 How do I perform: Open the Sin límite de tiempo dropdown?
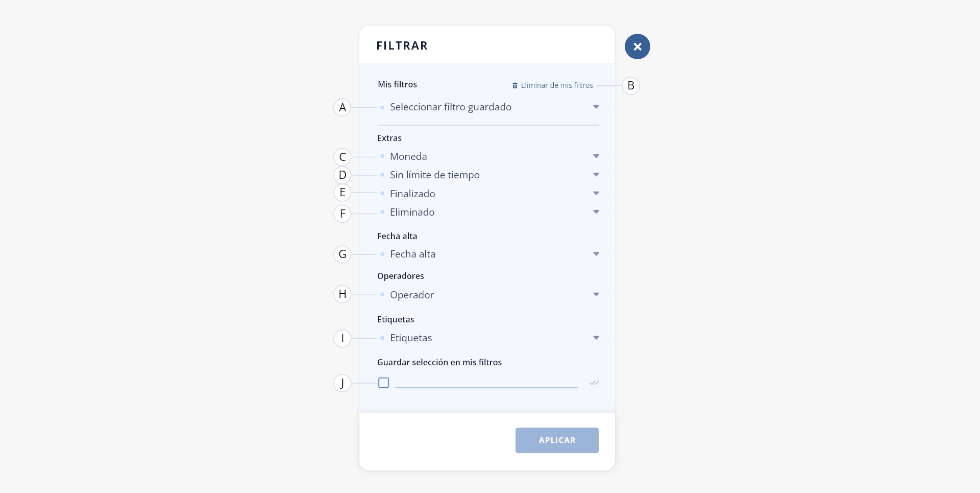click(x=488, y=175)
